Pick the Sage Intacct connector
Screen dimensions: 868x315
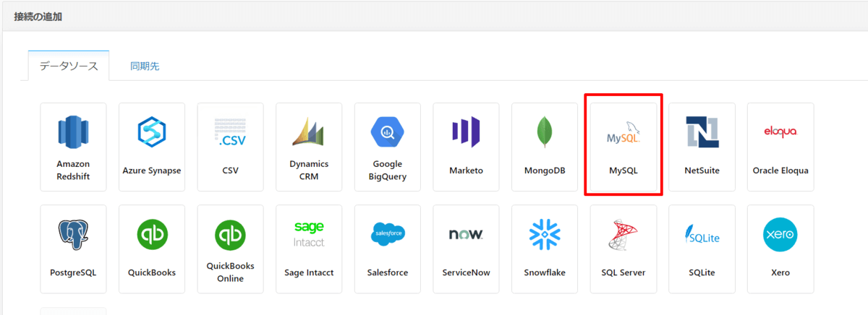click(x=309, y=249)
